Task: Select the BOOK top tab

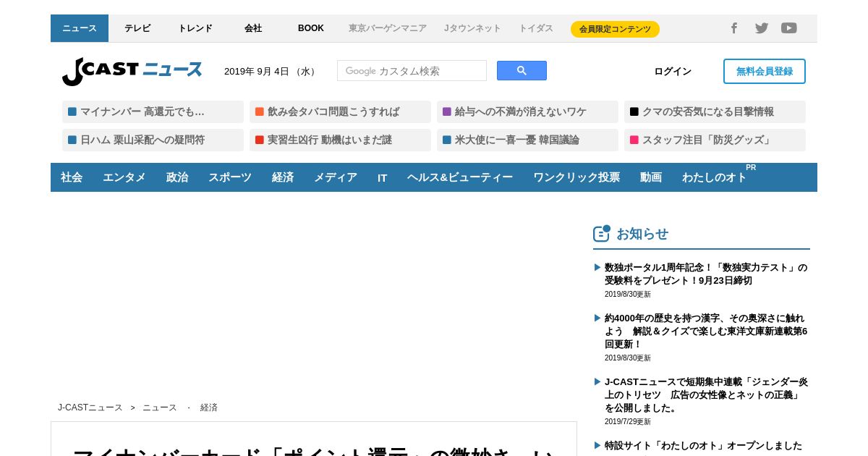Action: (x=311, y=28)
